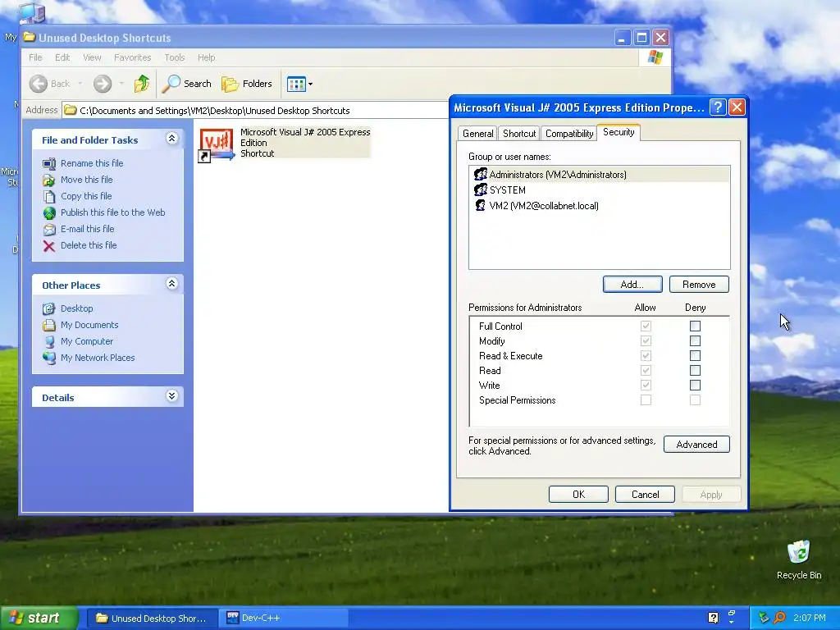Check Deny for Modify
840x630 pixels.
coord(695,340)
